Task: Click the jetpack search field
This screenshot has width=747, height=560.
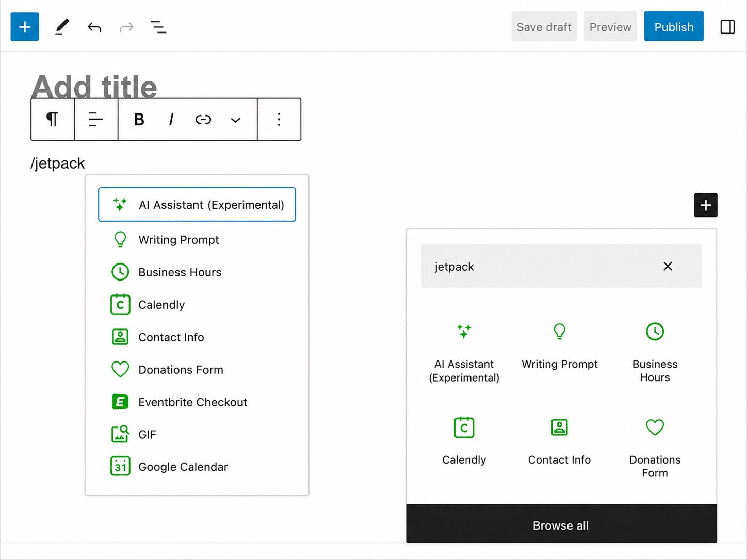Action: (x=561, y=266)
